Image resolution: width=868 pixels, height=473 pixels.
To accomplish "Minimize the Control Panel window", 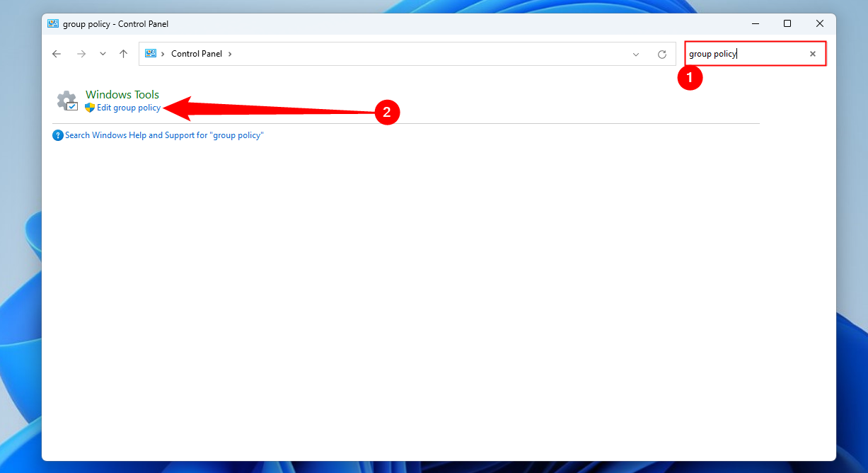I will [756, 23].
